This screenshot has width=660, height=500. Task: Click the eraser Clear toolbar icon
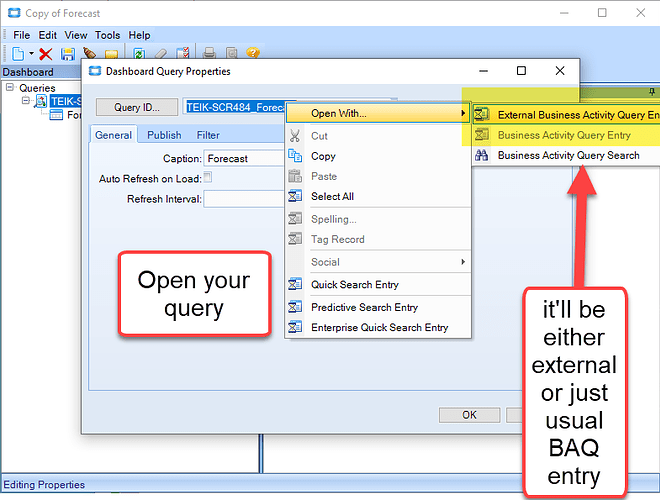[x=161, y=53]
